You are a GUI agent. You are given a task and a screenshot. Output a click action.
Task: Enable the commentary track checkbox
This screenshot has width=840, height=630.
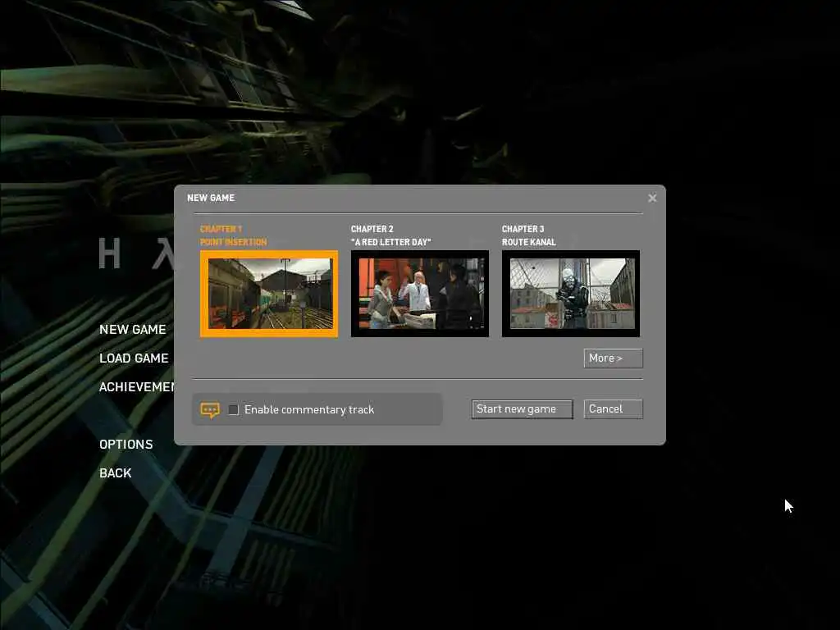[x=234, y=410]
